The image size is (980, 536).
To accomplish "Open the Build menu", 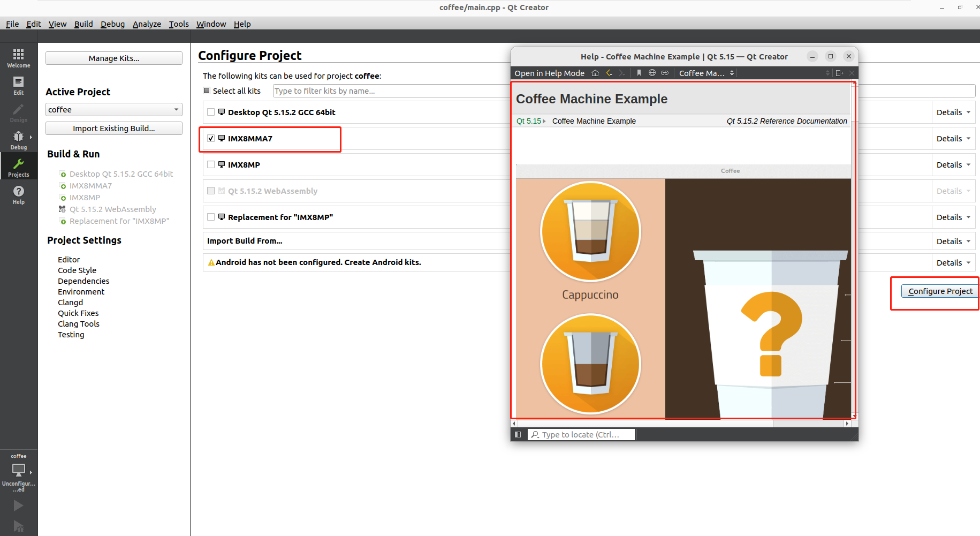I will 83,24.
